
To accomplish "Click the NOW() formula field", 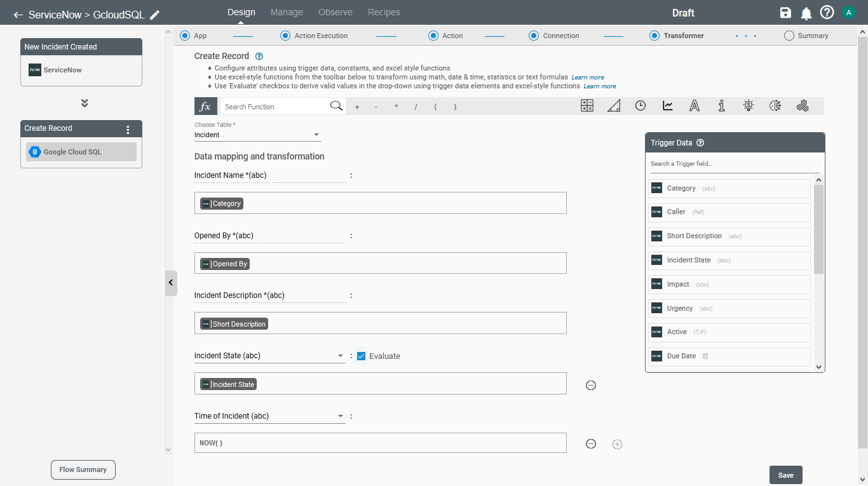I will (380, 443).
